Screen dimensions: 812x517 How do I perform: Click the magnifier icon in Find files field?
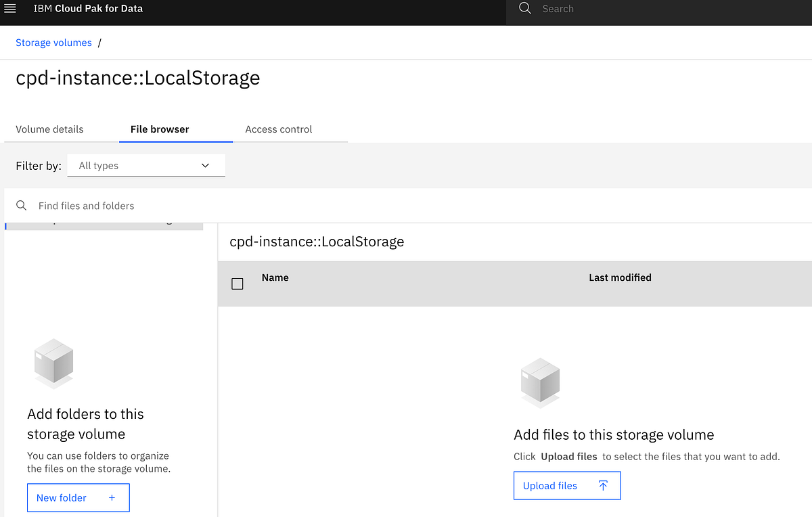(x=20, y=205)
